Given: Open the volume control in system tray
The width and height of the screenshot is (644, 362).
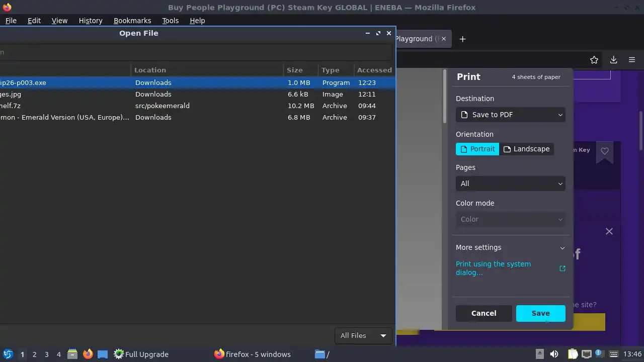Looking at the screenshot, I should [554, 354].
